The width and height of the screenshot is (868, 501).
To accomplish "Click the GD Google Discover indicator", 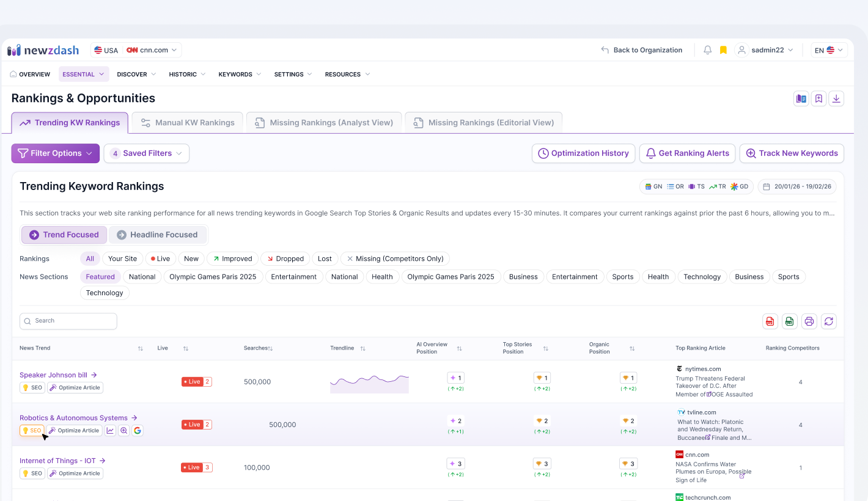I will [x=740, y=186].
